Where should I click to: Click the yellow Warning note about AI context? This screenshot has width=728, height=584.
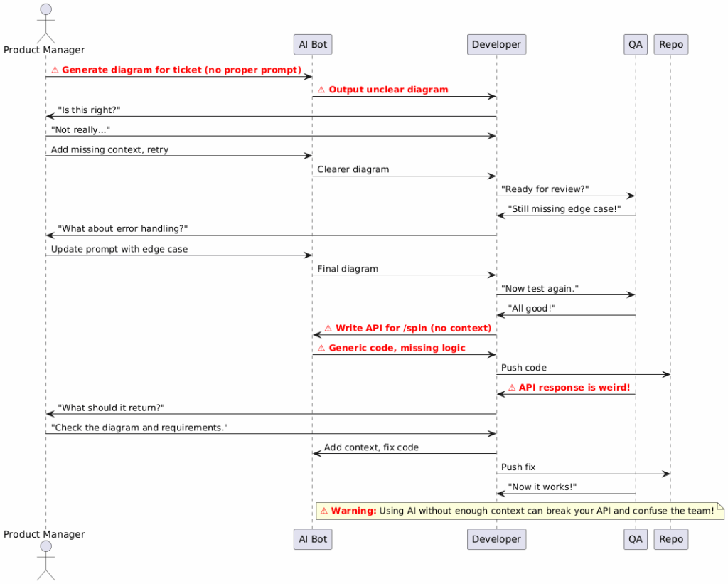pyautogui.click(x=520, y=511)
